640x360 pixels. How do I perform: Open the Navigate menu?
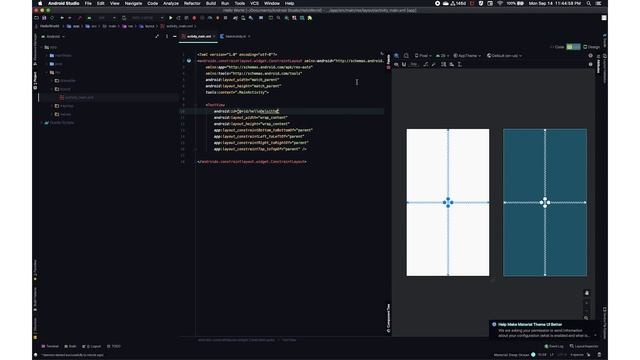click(133, 3)
